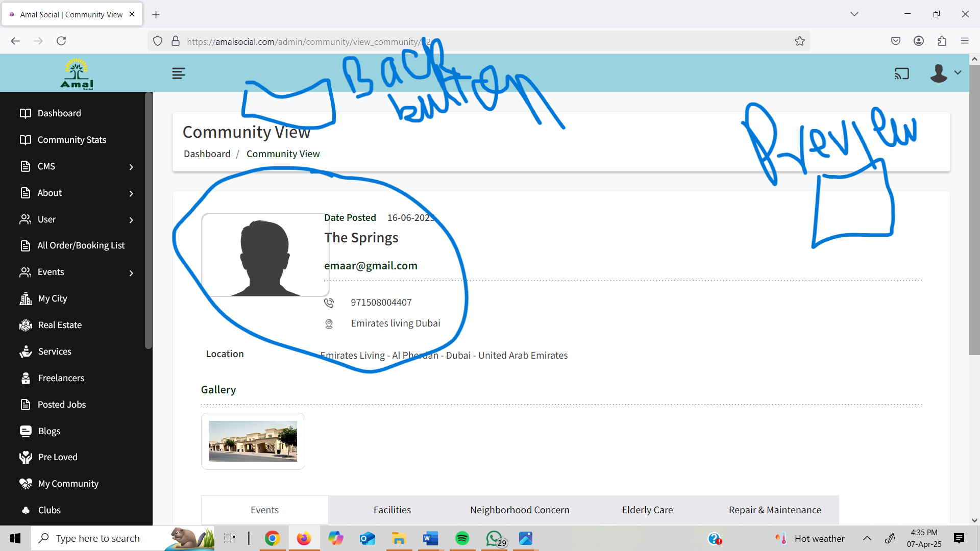Click the Services hand icon in sidebar

pos(26,352)
